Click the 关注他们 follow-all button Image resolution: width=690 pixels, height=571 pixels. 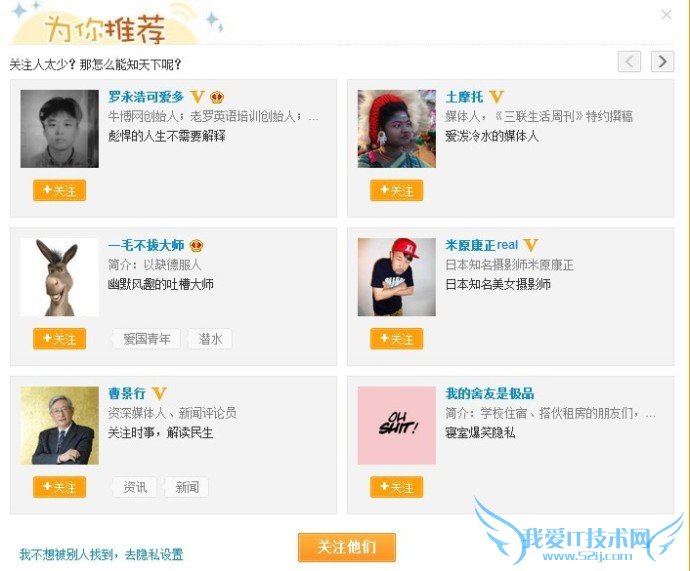tap(347, 547)
